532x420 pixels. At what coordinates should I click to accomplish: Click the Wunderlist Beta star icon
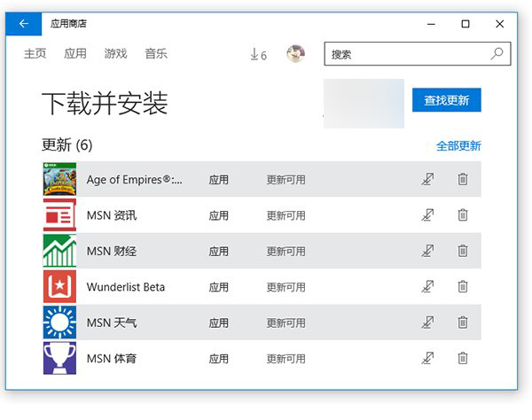(59, 286)
